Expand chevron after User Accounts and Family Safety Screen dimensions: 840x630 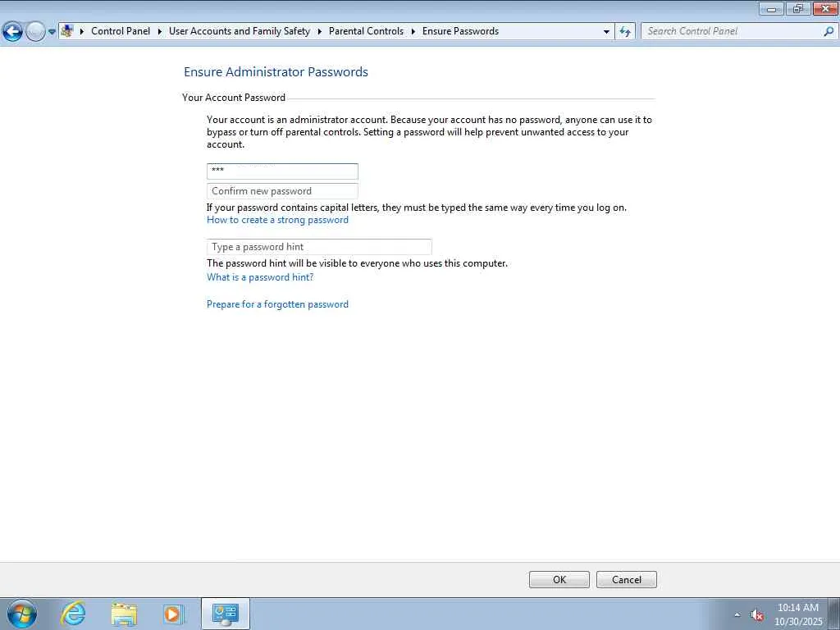(x=319, y=31)
